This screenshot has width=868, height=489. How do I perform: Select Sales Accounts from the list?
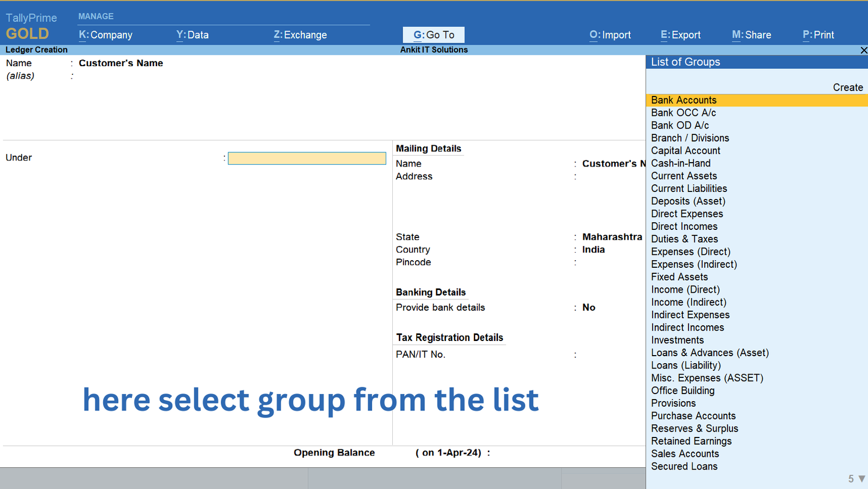(x=685, y=454)
